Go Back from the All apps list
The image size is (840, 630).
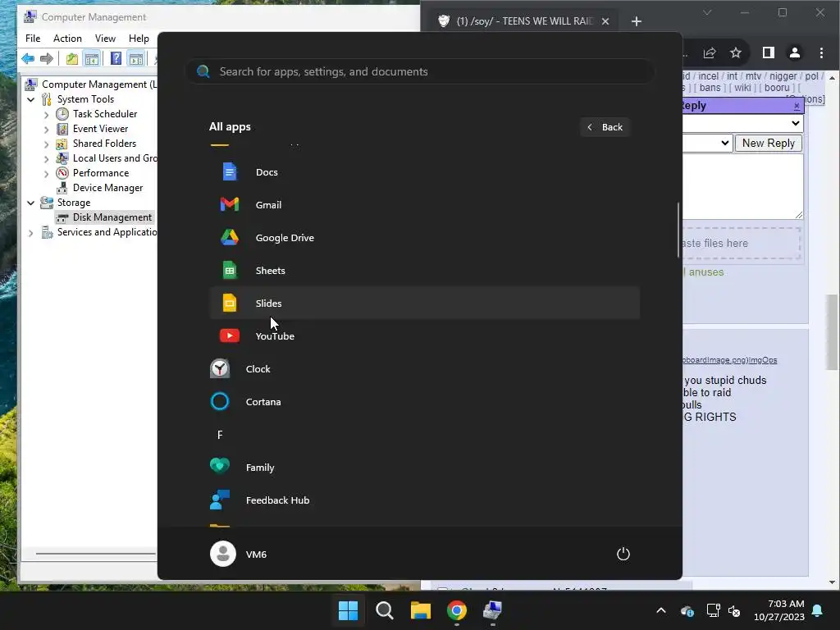(605, 127)
